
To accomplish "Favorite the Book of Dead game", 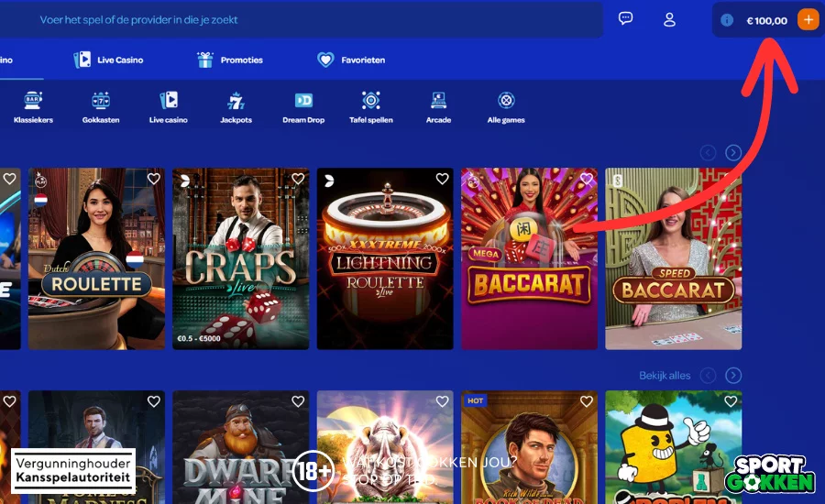I will [586, 401].
